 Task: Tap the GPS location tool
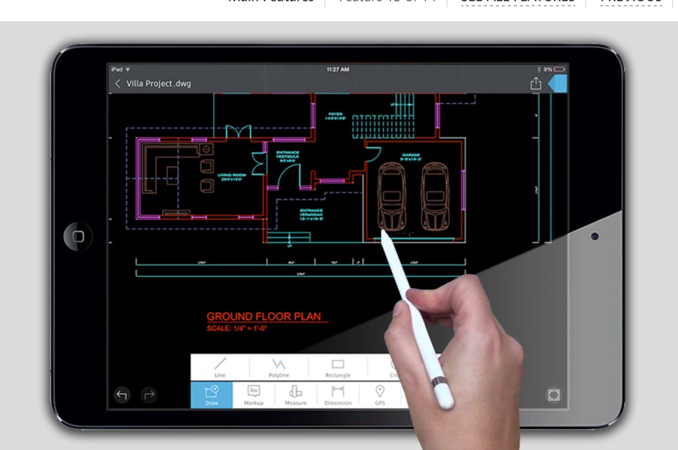coord(380,395)
